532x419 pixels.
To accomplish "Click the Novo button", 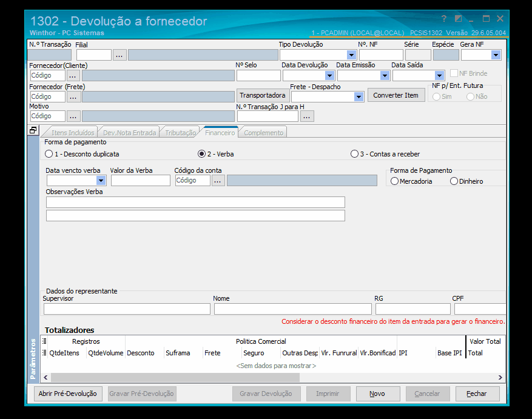I will [378, 394].
